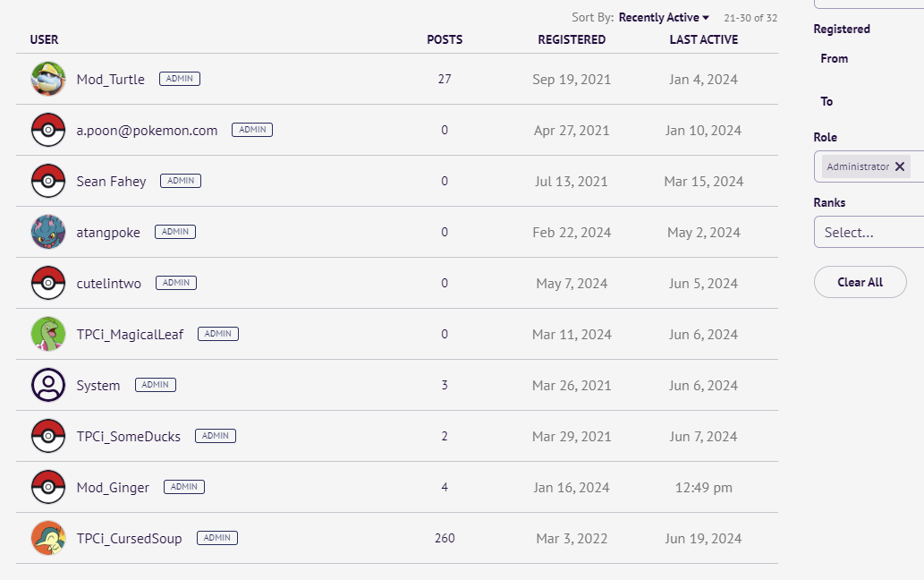Viewport: 924px width, 580px height.
Task: Click the ADMIN badge beside Mod_Turtle
Action: [180, 79]
